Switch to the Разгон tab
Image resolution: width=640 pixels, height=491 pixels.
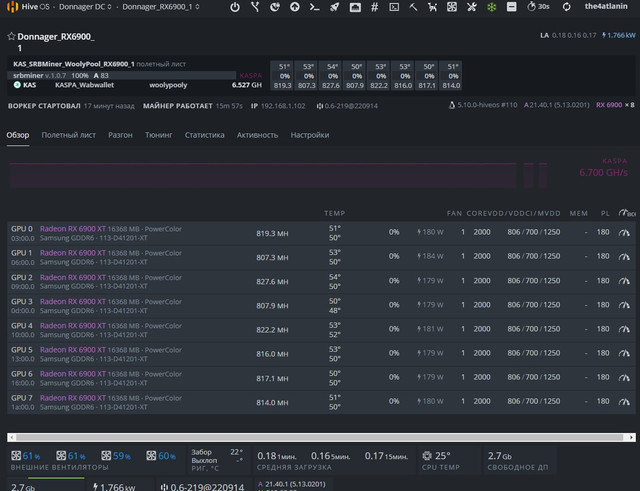120,135
